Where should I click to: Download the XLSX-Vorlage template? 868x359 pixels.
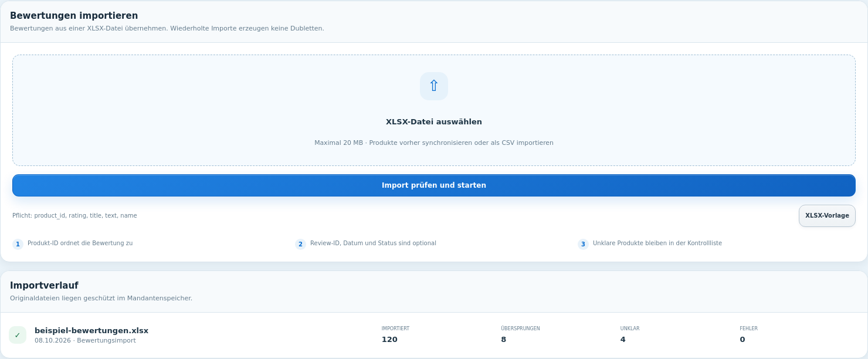pyautogui.click(x=827, y=216)
